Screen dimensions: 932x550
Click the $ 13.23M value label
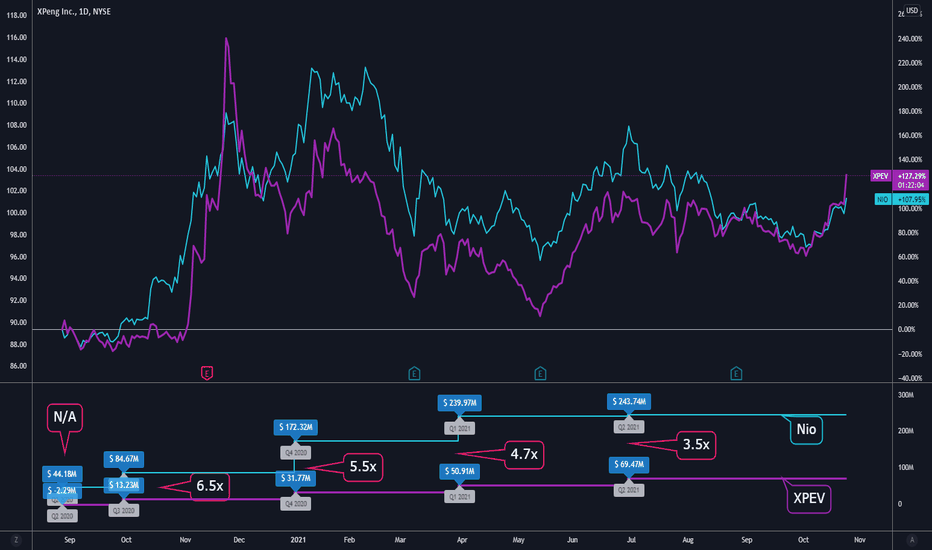tap(124, 485)
